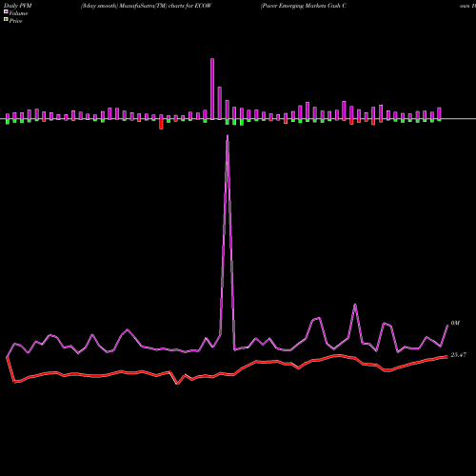Click the 'MunafaSutra(TM) charts for ECOW' text
The width and height of the screenshot is (476, 476).
pos(165,6)
